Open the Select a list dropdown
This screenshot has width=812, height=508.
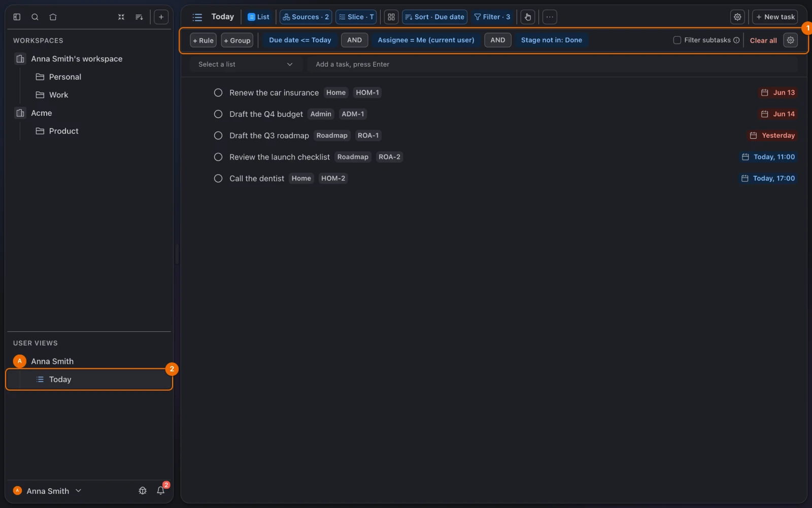tap(246, 65)
